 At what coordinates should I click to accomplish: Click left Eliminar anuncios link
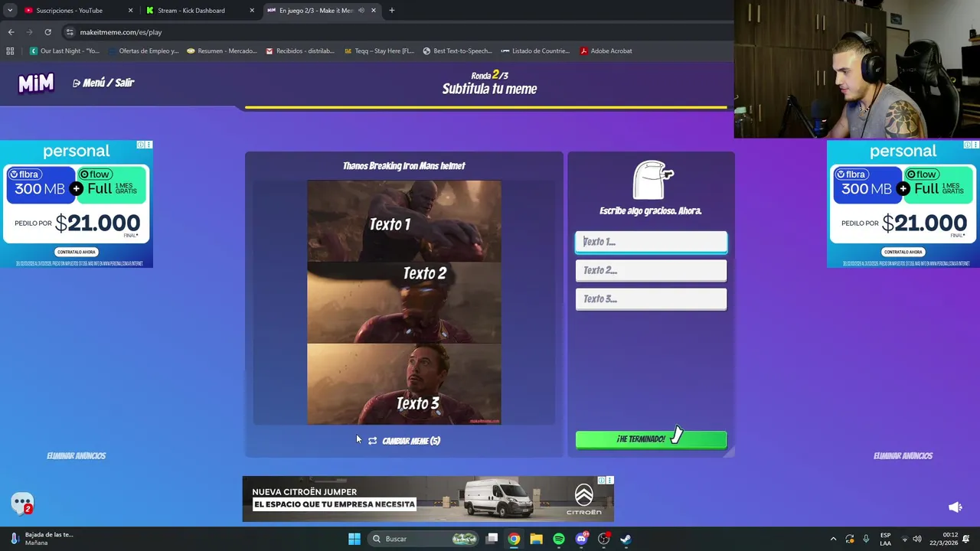coord(76,456)
